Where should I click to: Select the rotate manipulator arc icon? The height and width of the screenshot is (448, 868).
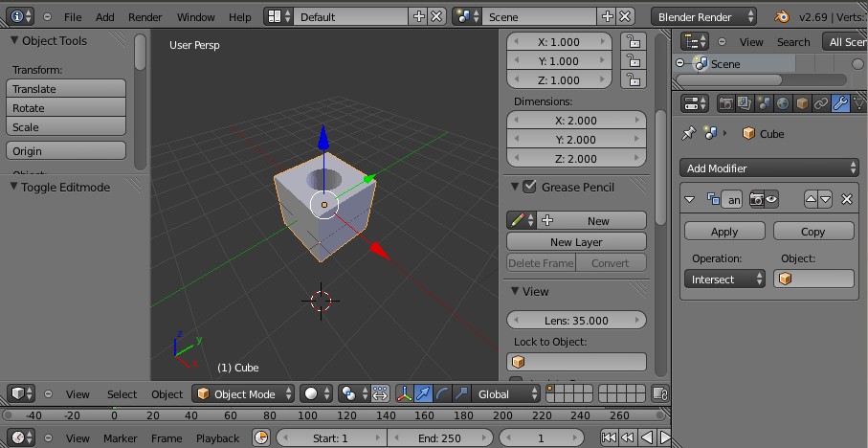coord(442,393)
